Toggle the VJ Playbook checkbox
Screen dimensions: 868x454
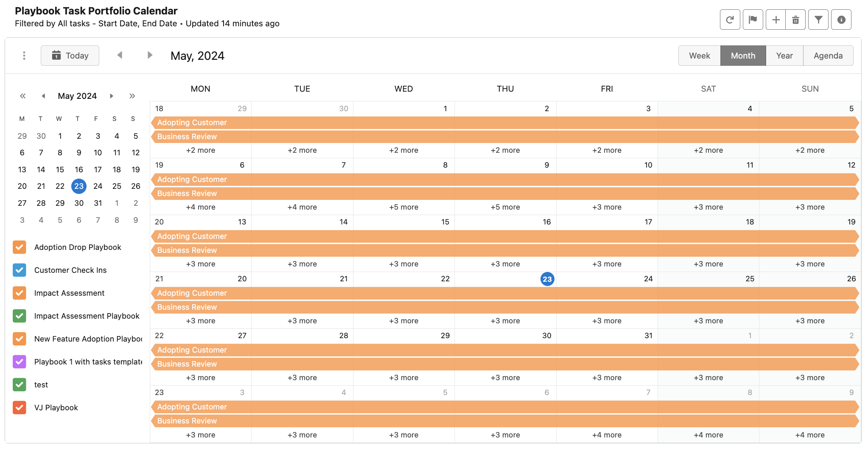(x=20, y=408)
